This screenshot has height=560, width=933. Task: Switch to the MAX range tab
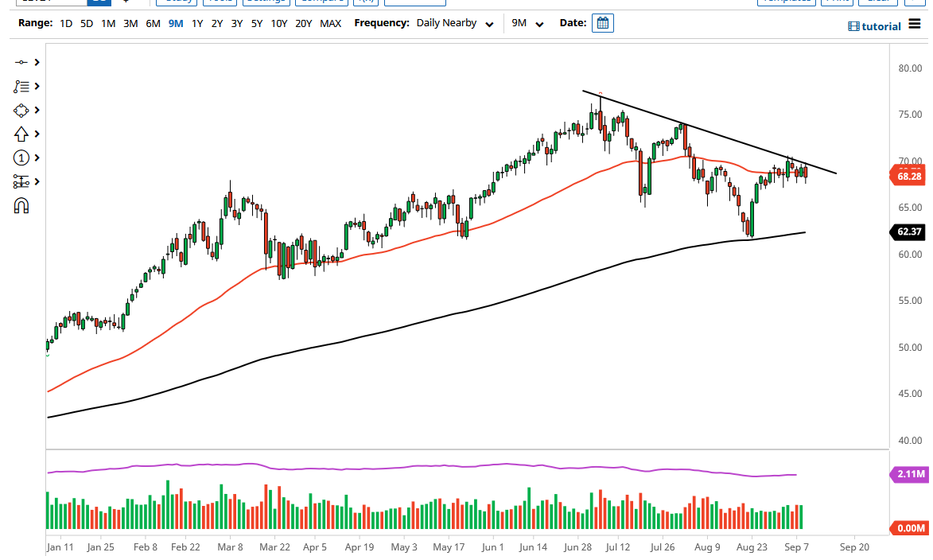pos(330,23)
